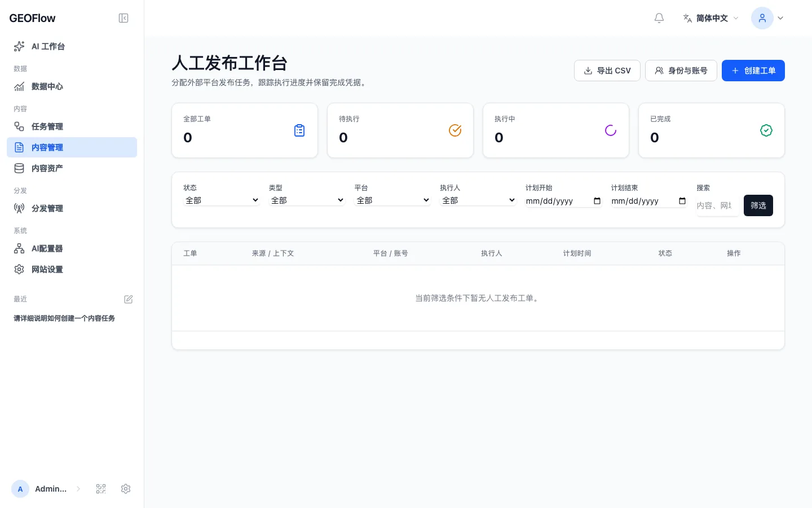Open the 执行人 filter dropdown
Screen dimensions: 812x508
[x=478, y=200]
